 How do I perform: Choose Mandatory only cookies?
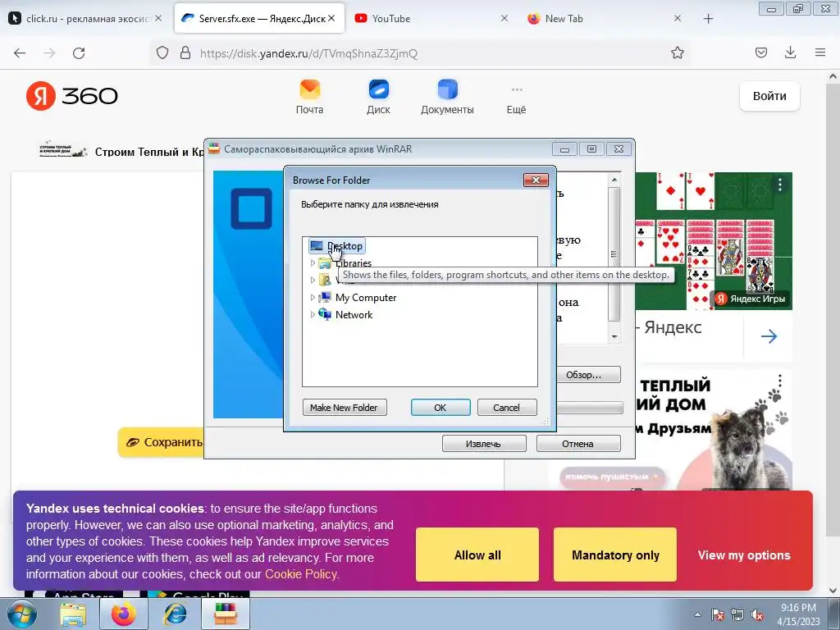(x=615, y=555)
